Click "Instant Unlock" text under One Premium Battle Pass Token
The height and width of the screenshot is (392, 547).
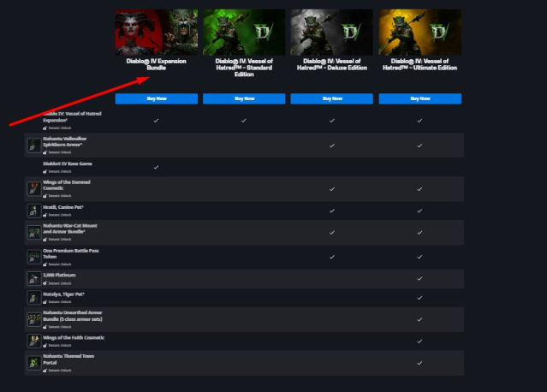tap(60, 264)
